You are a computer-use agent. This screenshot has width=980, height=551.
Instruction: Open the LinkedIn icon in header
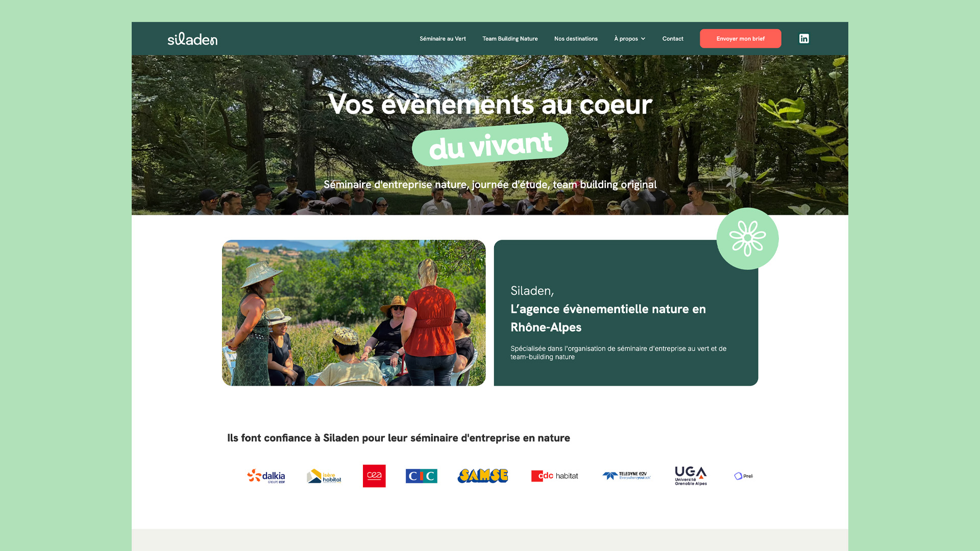[804, 39]
